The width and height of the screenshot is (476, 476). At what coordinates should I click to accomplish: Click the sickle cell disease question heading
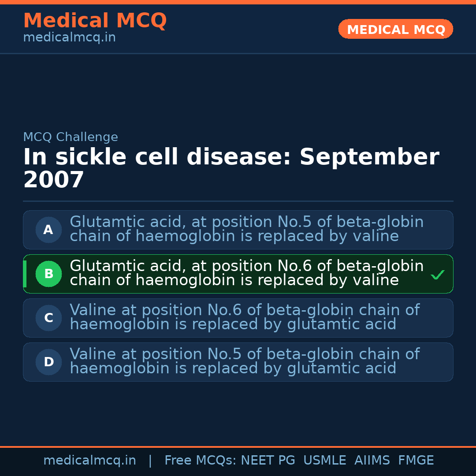[231, 168]
